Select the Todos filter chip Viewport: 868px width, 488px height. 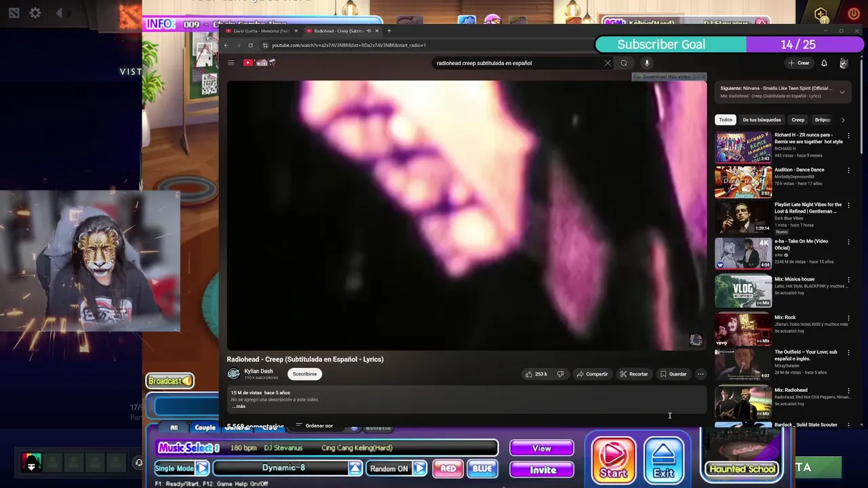pos(726,120)
